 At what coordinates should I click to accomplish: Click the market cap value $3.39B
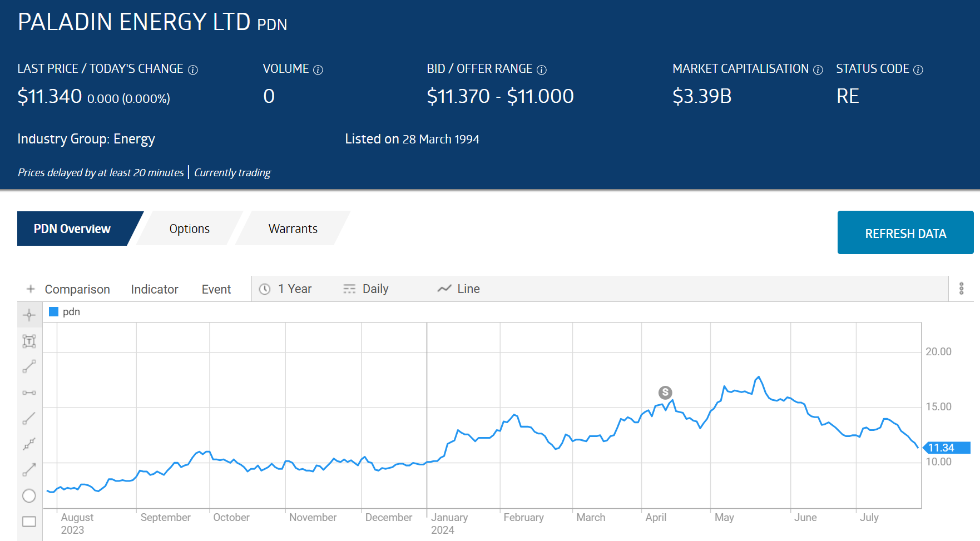pyautogui.click(x=702, y=97)
